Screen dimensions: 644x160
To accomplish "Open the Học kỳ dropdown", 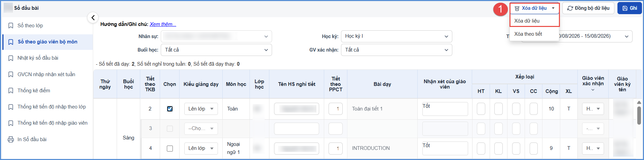I will coord(396,36).
